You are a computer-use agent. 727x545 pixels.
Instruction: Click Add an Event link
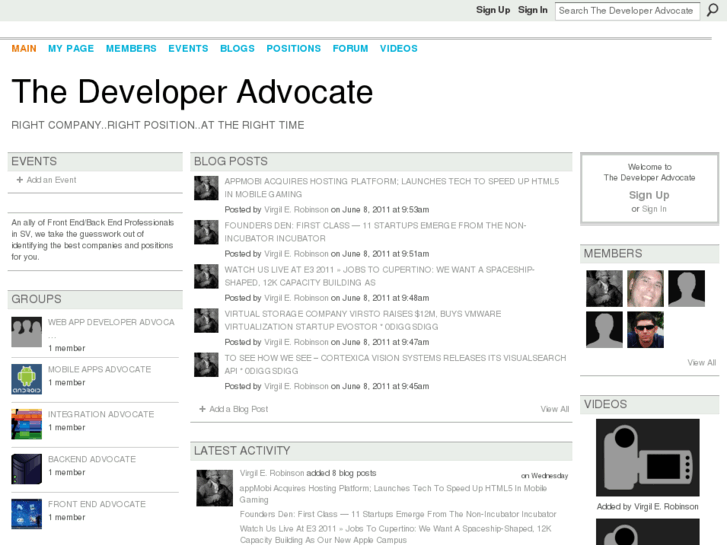(x=51, y=180)
